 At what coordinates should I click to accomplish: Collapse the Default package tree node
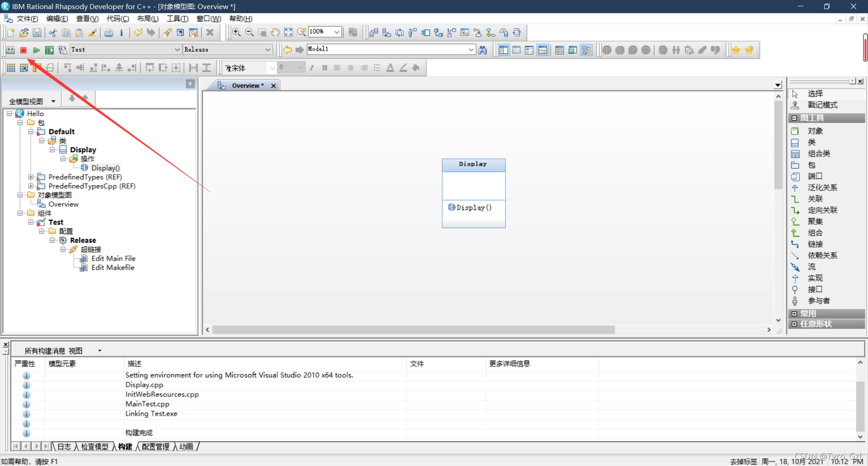pos(31,132)
